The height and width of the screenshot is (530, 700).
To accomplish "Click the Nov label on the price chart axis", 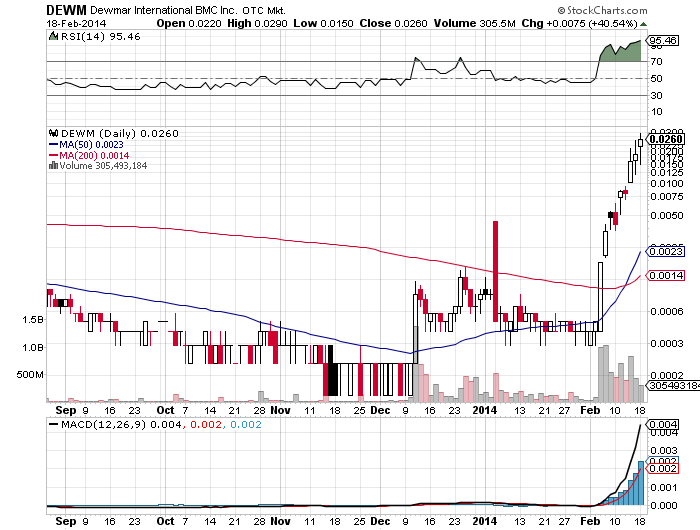I will (x=280, y=410).
